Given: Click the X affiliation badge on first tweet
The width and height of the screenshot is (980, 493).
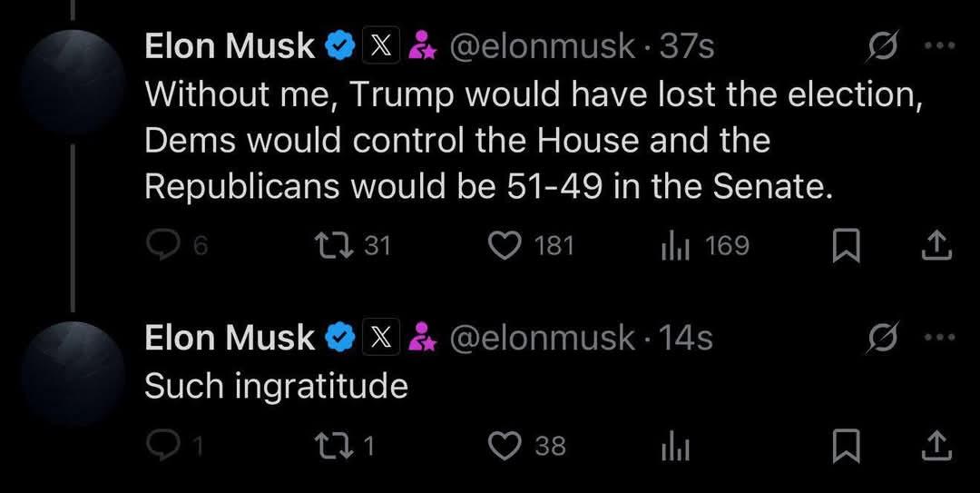Looking at the screenshot, I should pos(377,45).
